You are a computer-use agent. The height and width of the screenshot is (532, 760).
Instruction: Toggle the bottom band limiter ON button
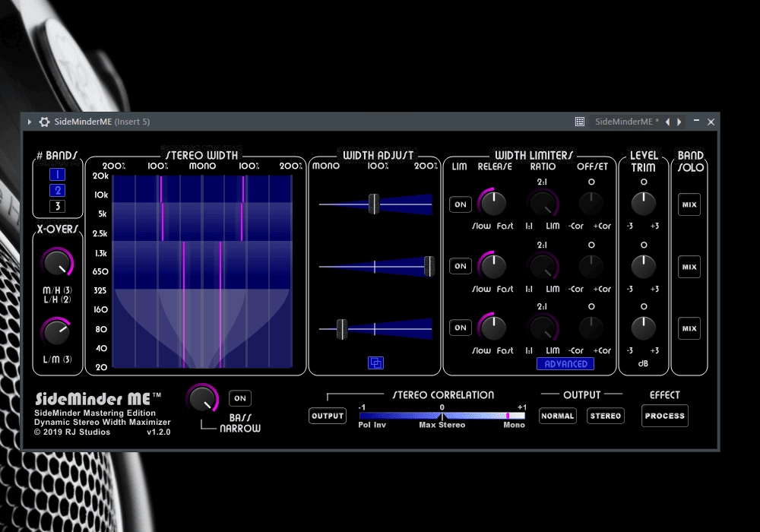(x=461, y=328)
